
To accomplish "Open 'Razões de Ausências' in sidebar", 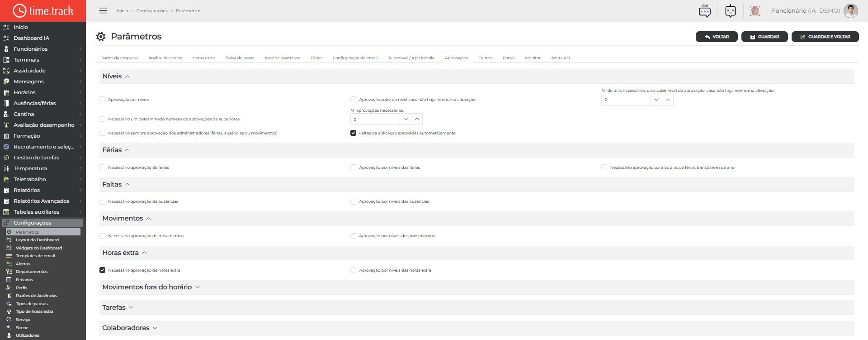I will [36, 296].
